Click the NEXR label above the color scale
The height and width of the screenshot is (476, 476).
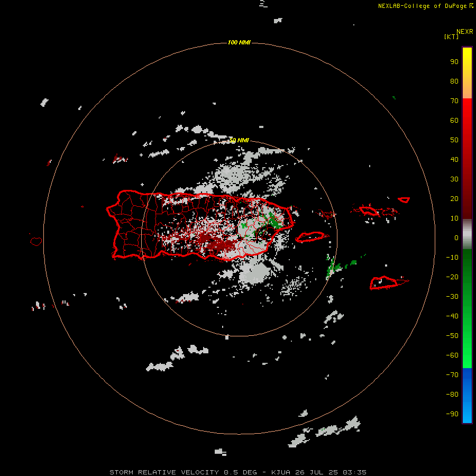click(x=464, y=32)
